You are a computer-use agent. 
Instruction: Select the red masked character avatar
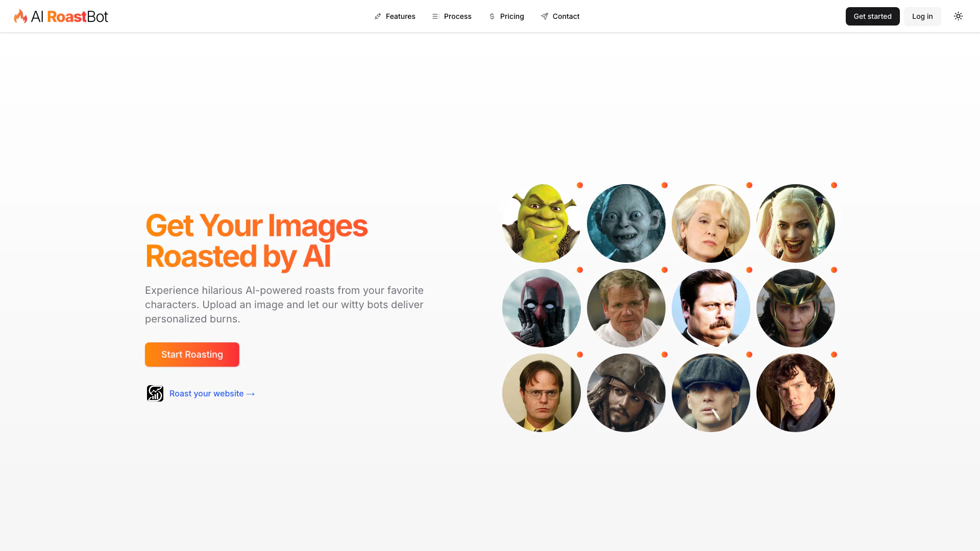[542, 308]
